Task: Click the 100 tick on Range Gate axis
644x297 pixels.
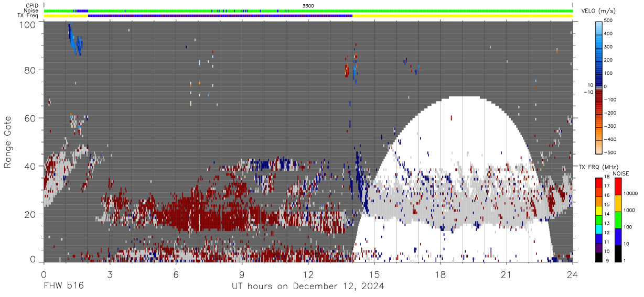Action: 27,25
